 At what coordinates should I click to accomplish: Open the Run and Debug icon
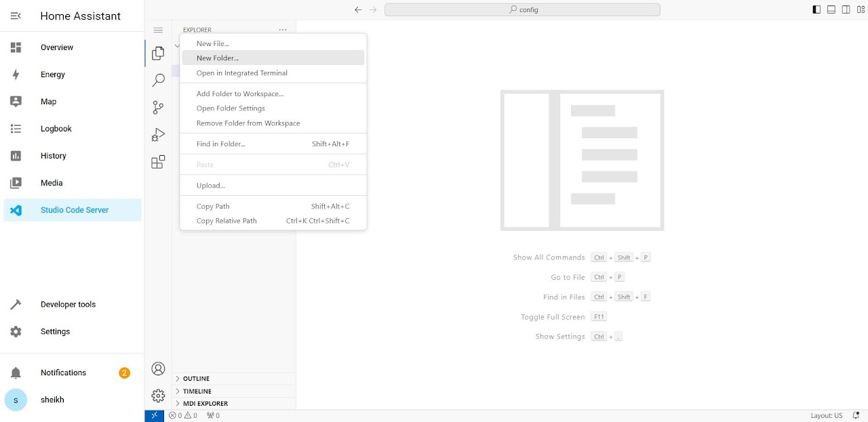pos(158,135)
